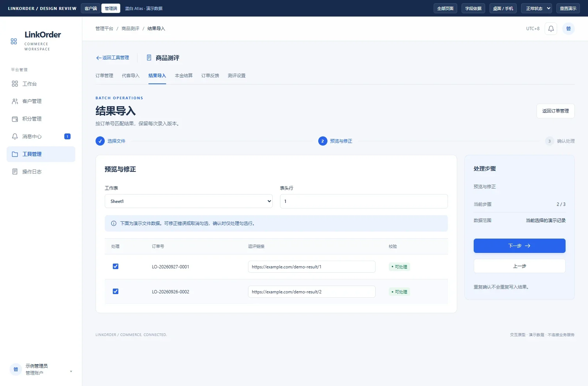Open the 工作表 Sheet1 dropdown
Image resolution: width=588 pixels, height=386 pixels.
189,201
